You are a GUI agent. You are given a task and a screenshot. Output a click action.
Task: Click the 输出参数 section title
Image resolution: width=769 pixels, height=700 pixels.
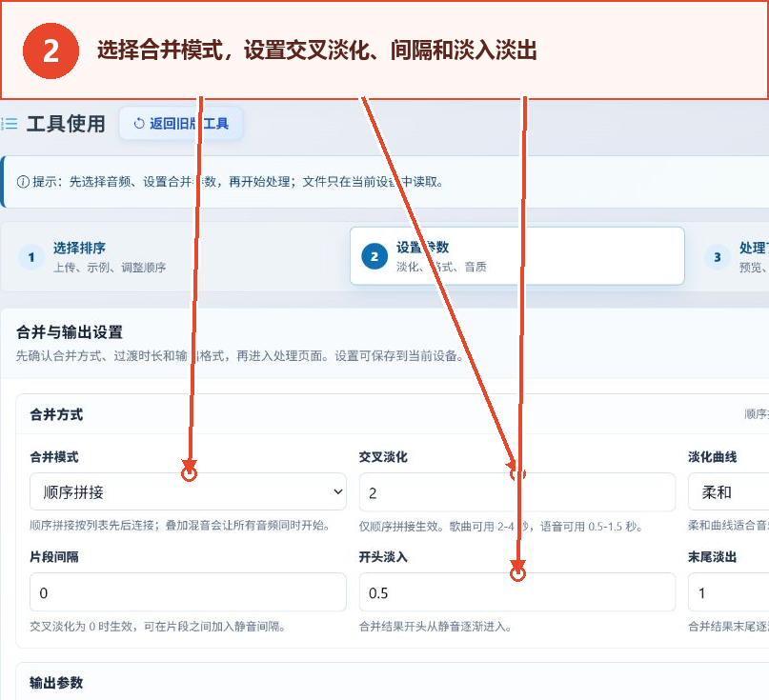point(56,682)
